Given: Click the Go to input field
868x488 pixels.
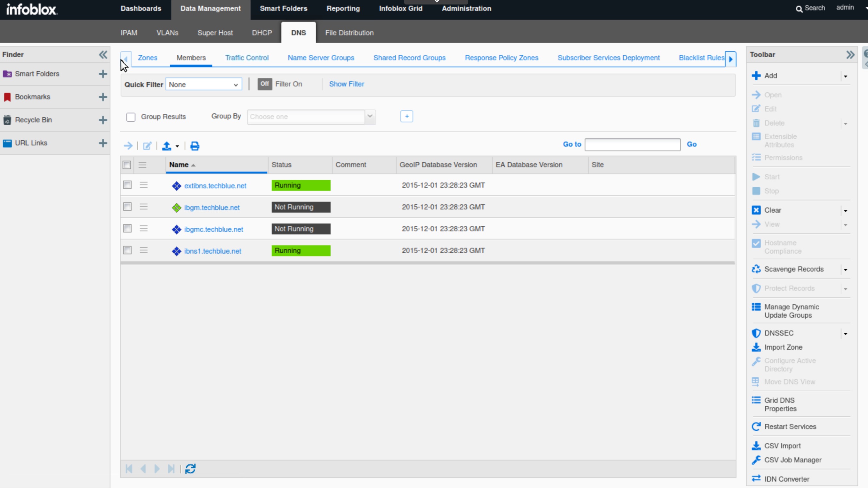Looking at the screenshot, I should tap(632, 145).
